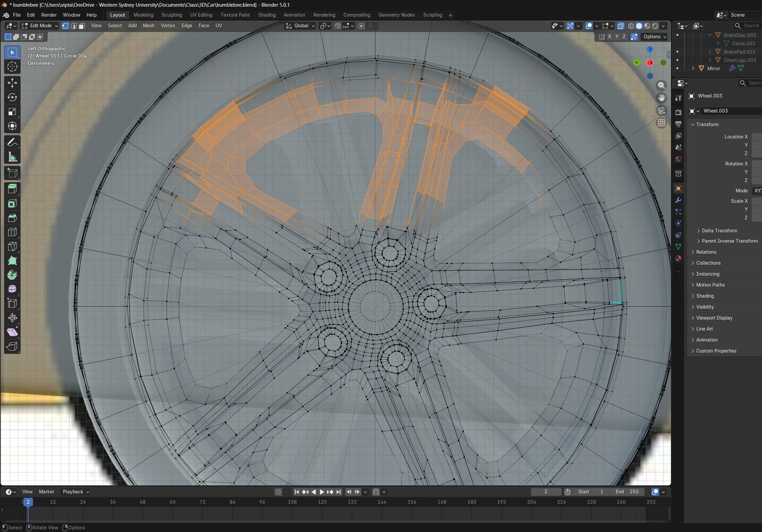762x532 pixels.
Task: Activate the Move tool
Action: pyautogui.click(x=12, y=83)
